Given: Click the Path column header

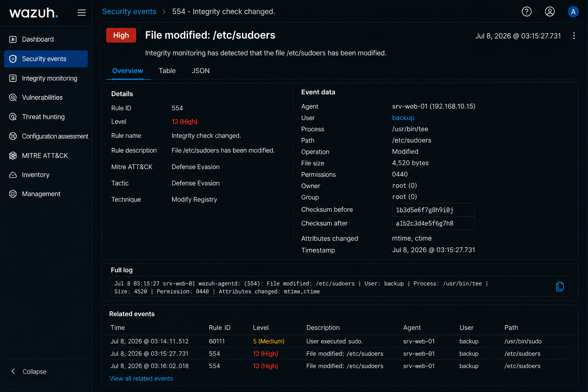Looking at the screenshot, I should tap(511, 328).
